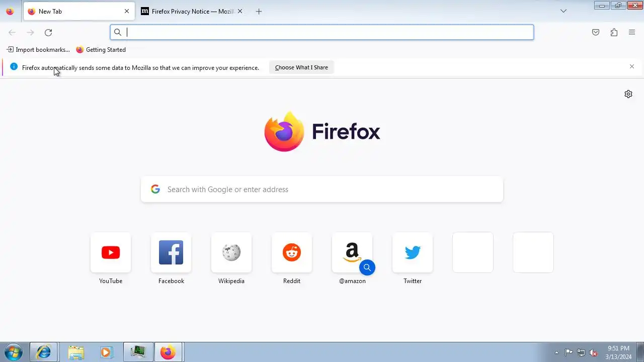Click the magnifier icon in the address bar
The height and width of the screenshot is (362, 644).
click(118, 32)
